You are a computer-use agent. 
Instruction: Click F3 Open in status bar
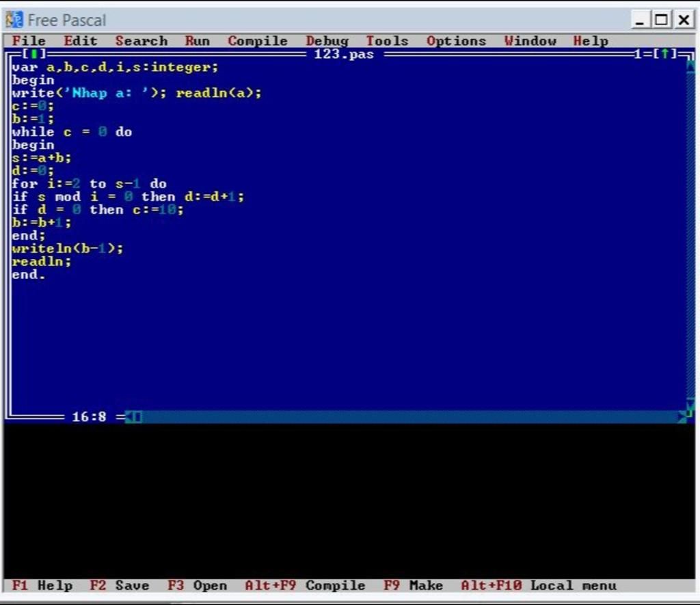point(198,585)
